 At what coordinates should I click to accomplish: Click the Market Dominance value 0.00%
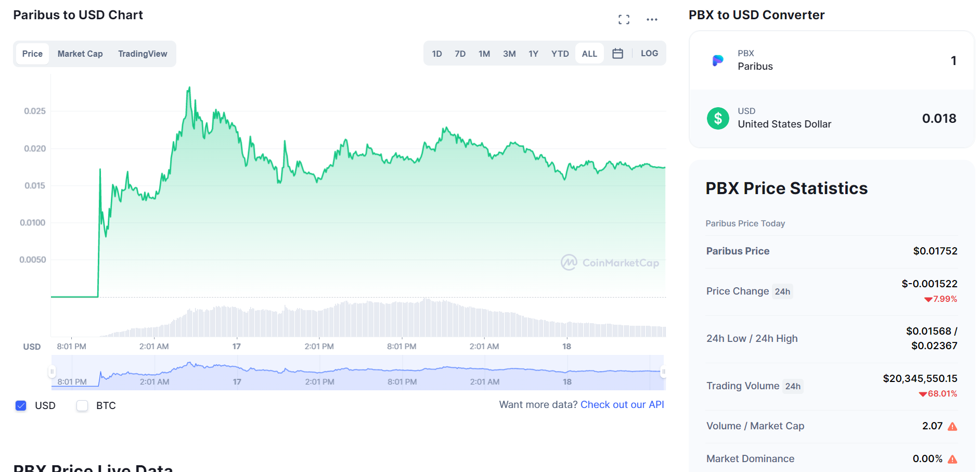[x=927, y=458]
